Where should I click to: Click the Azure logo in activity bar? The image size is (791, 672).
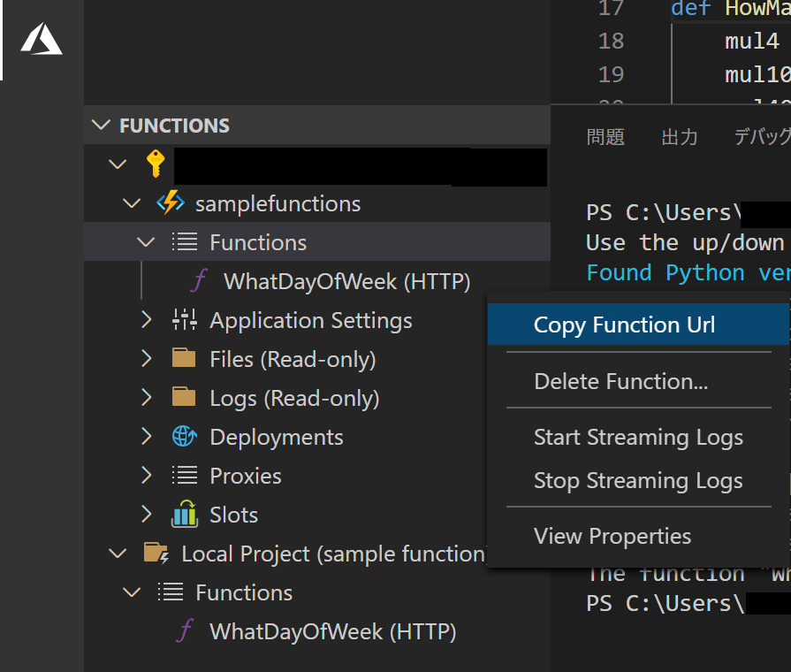[42, 40]
